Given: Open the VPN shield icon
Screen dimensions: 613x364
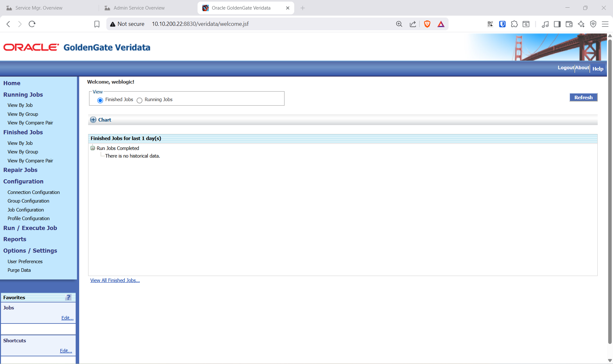Looking at the screenshot, I should pos(593,24).
